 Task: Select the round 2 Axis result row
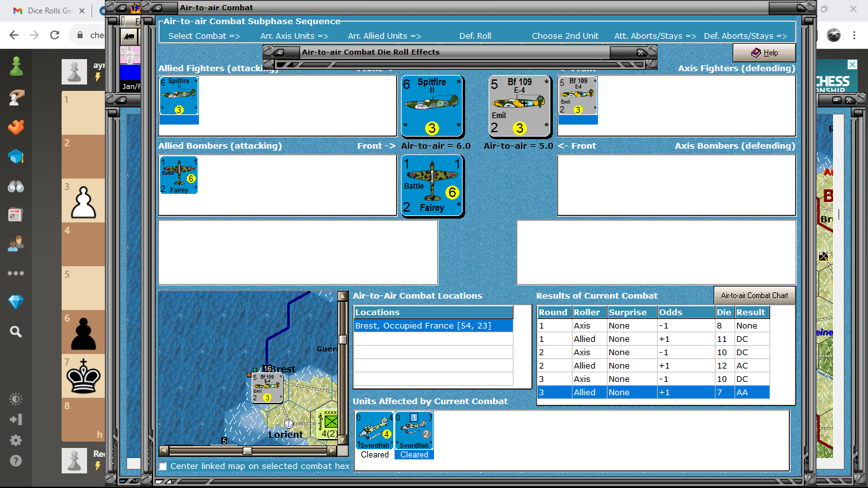click(x=653, y=353)
